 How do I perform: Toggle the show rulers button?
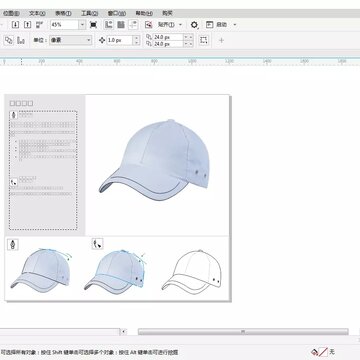pos(109,25)
